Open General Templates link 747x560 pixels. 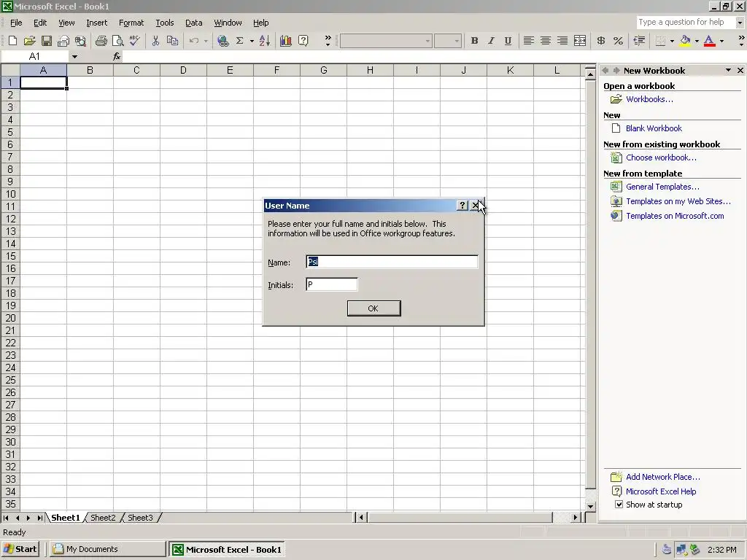pyautogui.click(x=662, y=187)
